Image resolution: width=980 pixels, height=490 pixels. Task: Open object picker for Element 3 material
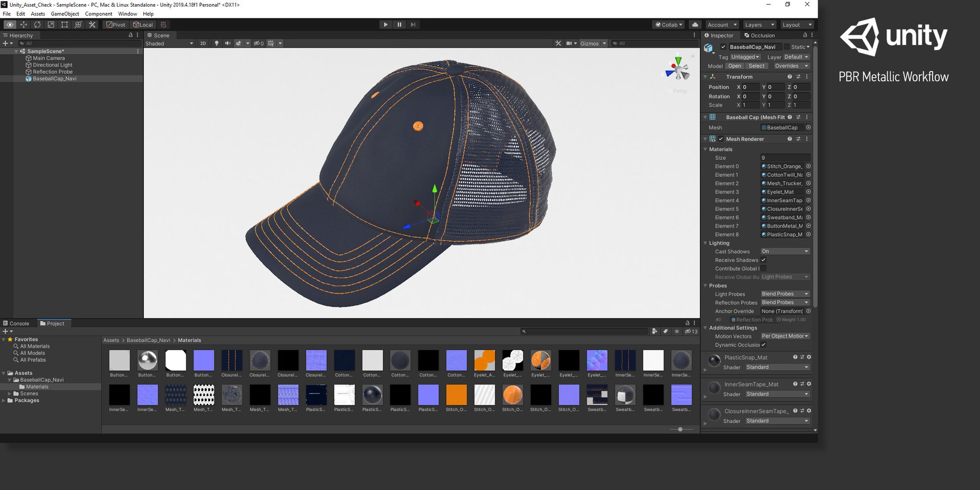coord(808,192)
